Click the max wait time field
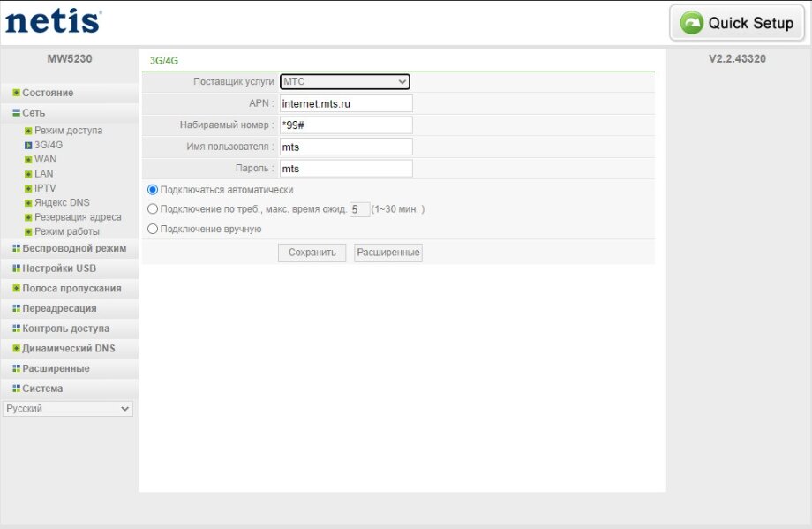 click(x=359, y=209)
